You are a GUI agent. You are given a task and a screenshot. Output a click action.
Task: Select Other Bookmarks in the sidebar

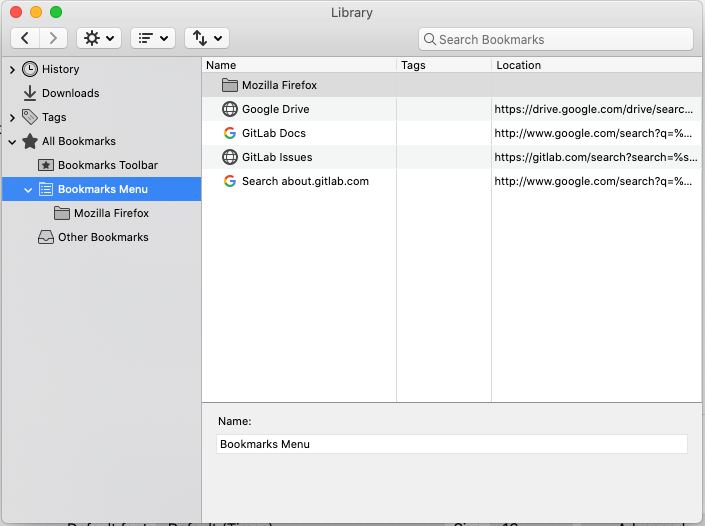pyautogui.click(x=103, y=237)
